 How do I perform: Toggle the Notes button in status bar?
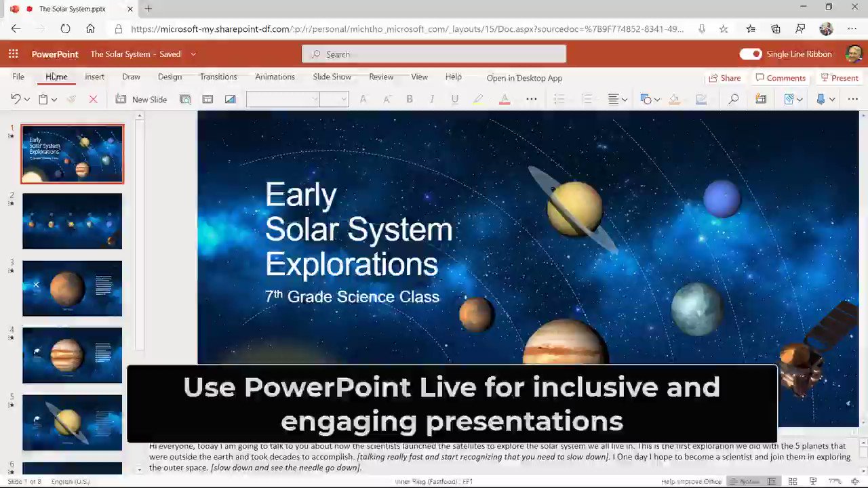coord(744,481)
